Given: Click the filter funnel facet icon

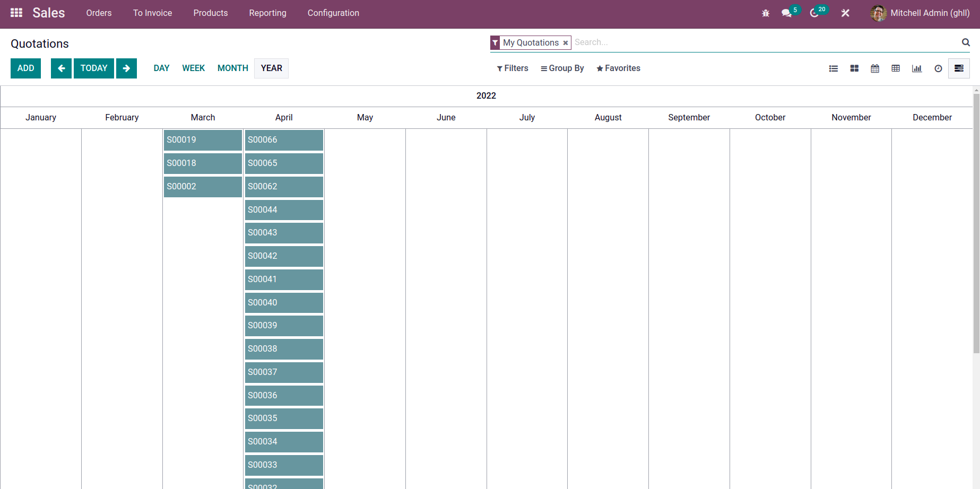Looking at the screenshot, I should [x=495, y=43].
